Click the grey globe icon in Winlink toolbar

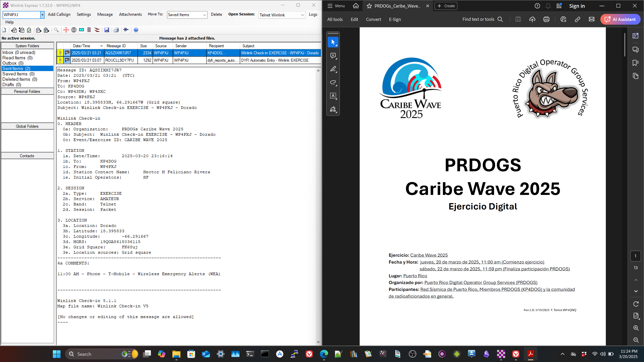click(x=74, y=30)
